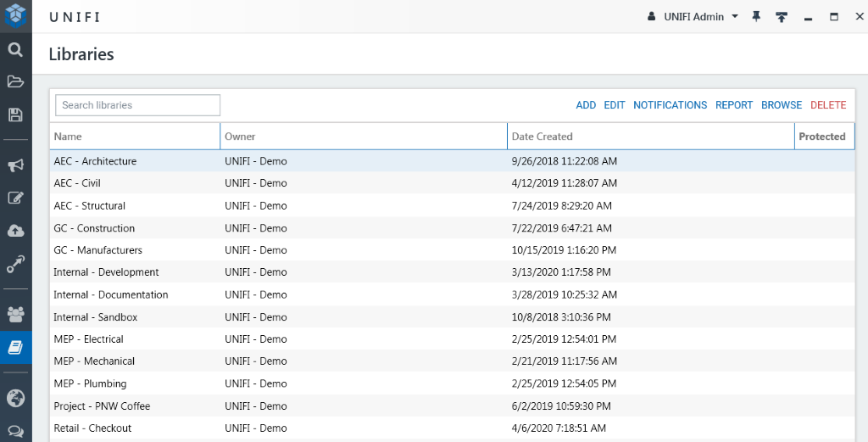Click the pin icon in title bar

[756, 17]
